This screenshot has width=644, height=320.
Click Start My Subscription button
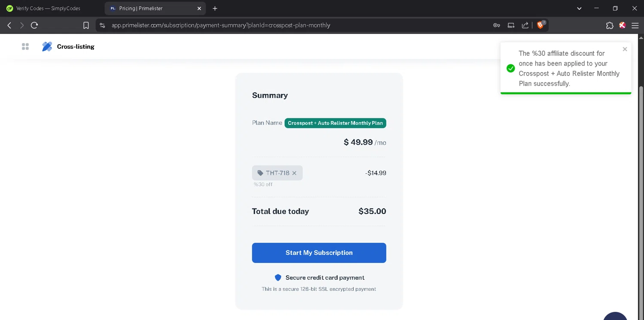319,253
